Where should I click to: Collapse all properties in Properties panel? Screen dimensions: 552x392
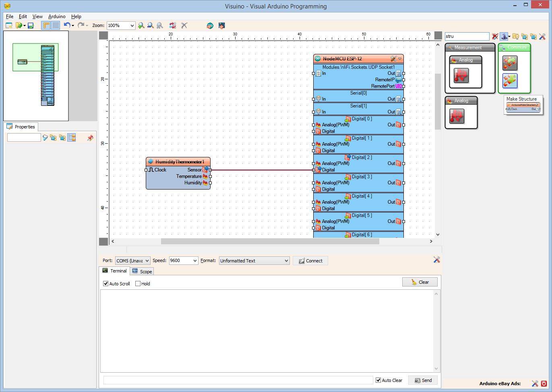coord(62,138)
